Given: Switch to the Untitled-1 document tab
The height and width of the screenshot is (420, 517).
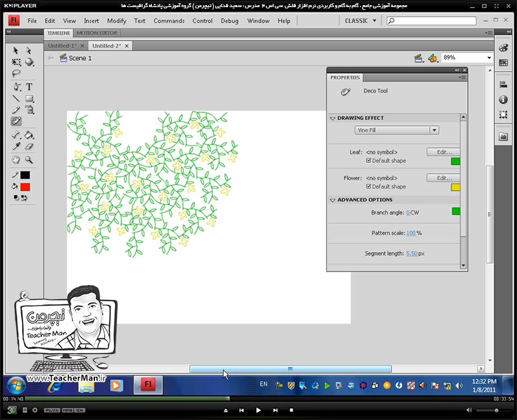Looking at the screenshot, I should (62, 46).
